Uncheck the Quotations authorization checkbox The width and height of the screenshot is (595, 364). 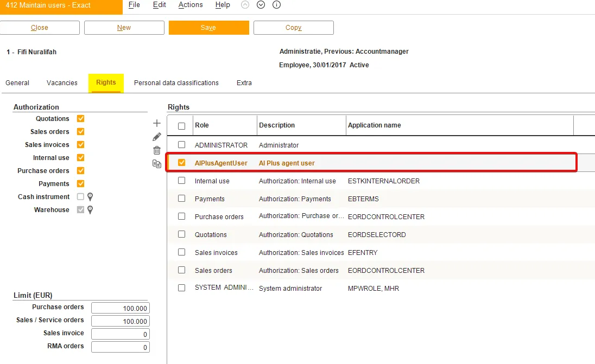tap(80, 119)
